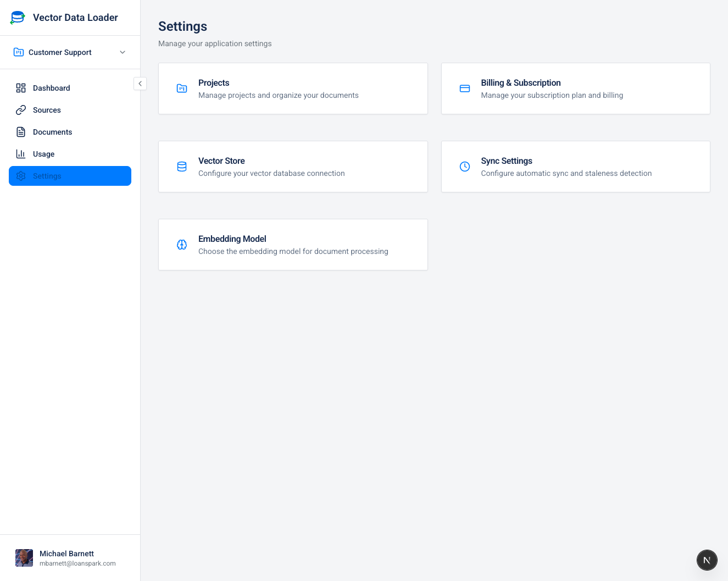Click the dark circular N button

coord(707,560)
